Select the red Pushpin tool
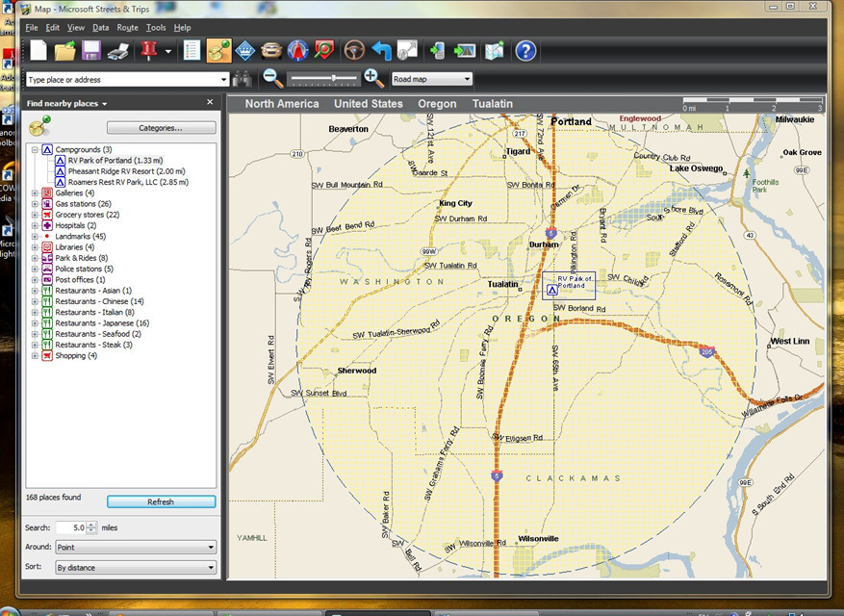The image size is (844, 616). point(148,50)
